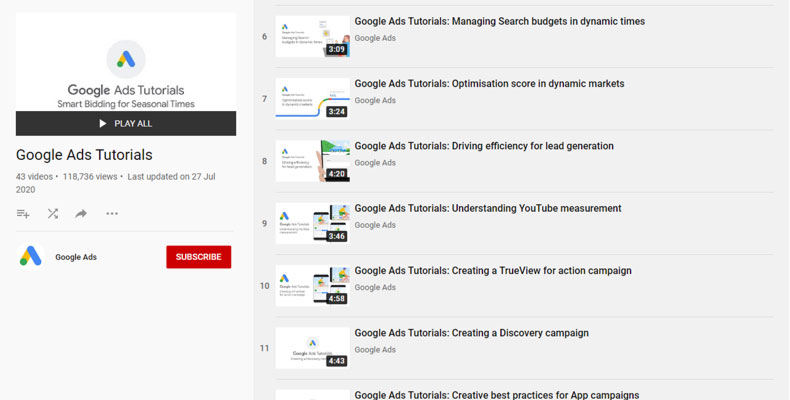The image size is (790, 400).
Task: Click the '43 videos' count text
Action: click(x=34, y=177)
